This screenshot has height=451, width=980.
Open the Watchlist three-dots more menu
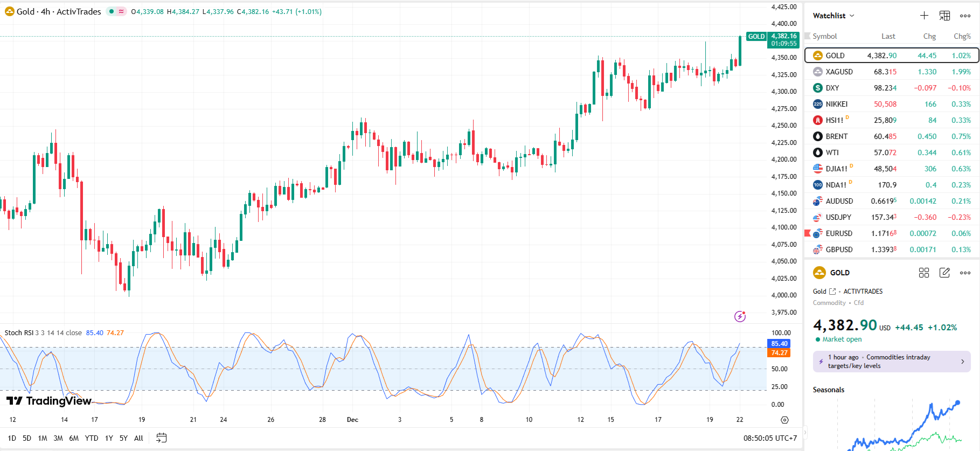click(965, 16)
